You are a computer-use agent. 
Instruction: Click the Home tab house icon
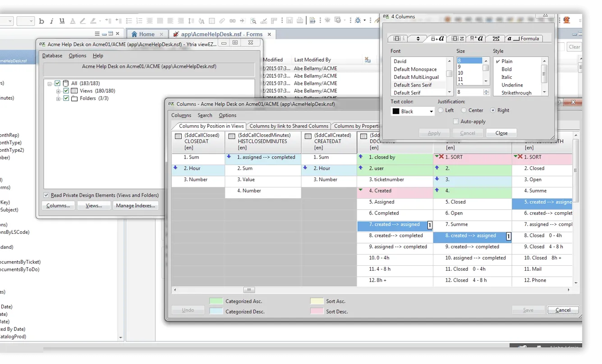click(x=134, y=34)
